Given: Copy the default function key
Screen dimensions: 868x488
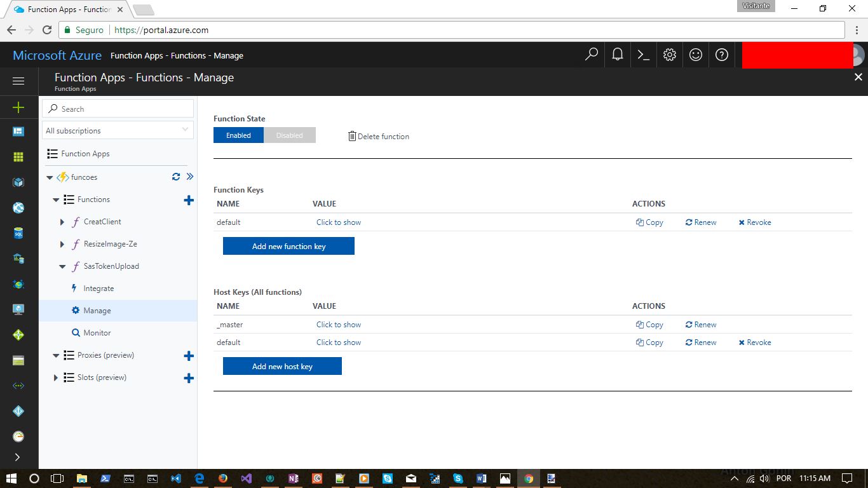Looking at the screenshot, I should pos(649,222).
